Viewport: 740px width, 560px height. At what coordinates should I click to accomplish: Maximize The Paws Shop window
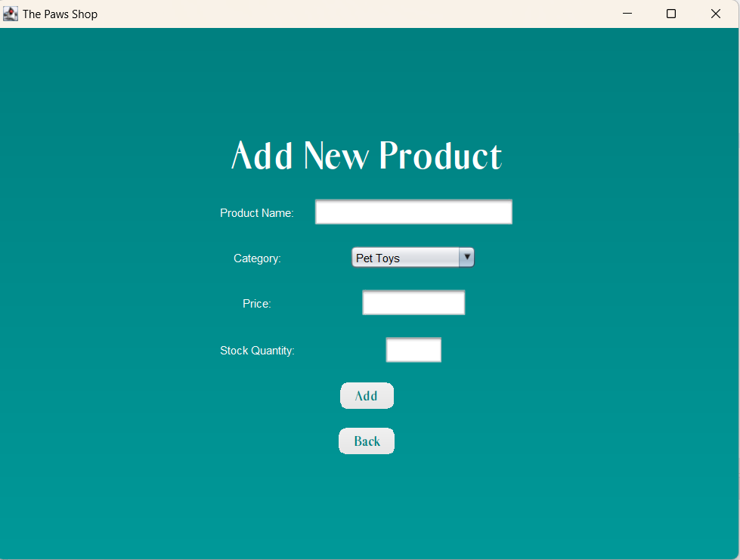[670, 14]
